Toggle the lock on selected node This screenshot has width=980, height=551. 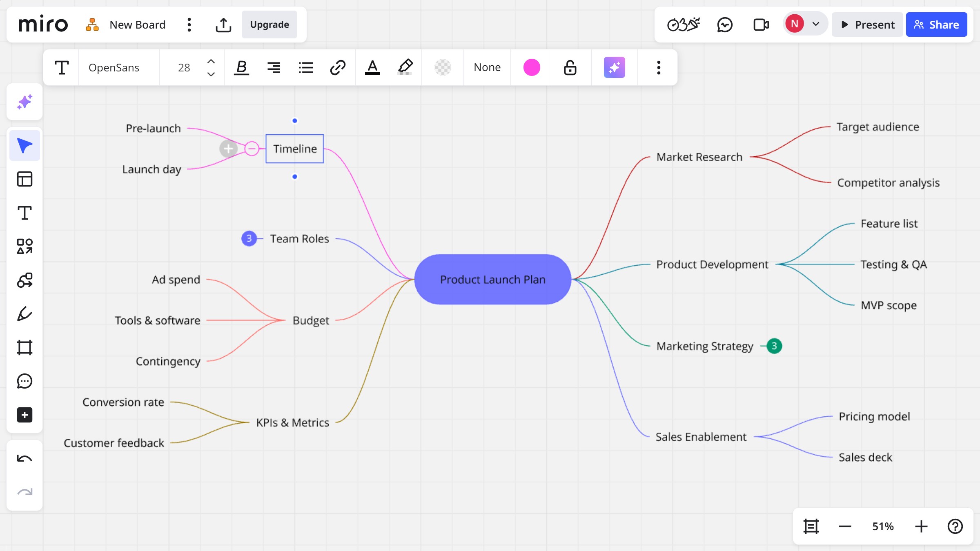click(x=570, y=67)
